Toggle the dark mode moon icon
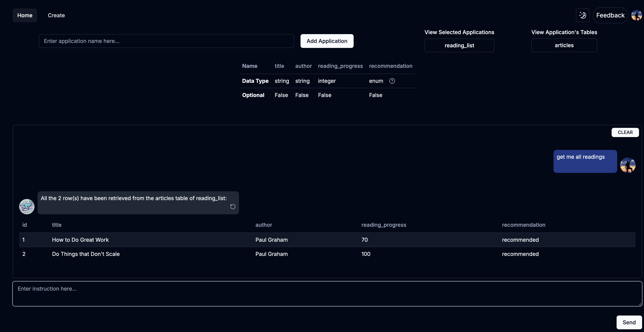This screenshot has width=644, height=332. click(x=582, y=15)
